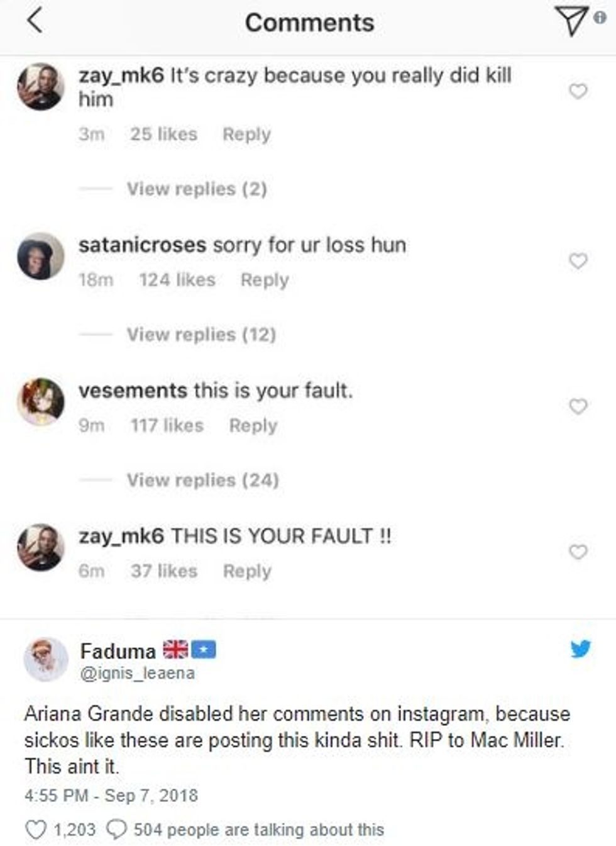The width and height of the screenshot is (616, 846).
Task: Like the satanicroses comment heart
Action: point(578,260)
